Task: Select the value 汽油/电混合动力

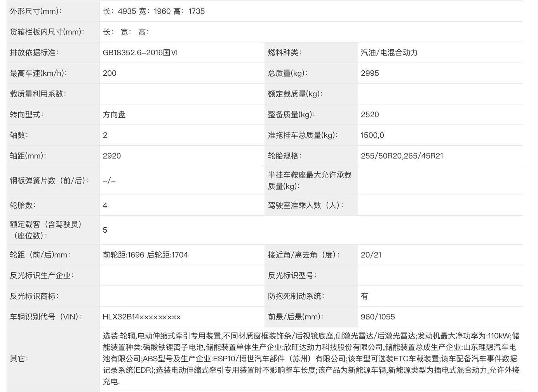Action: pos(389,52)
